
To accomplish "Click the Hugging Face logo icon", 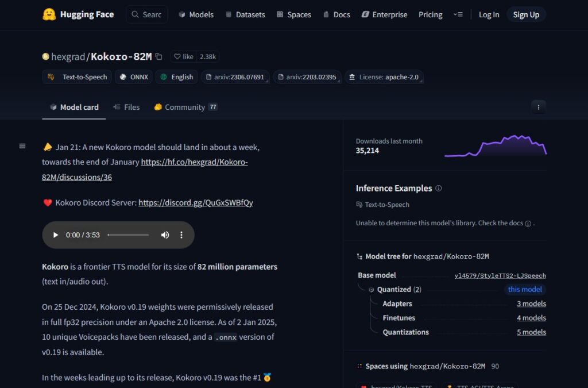I will point(49,14).
